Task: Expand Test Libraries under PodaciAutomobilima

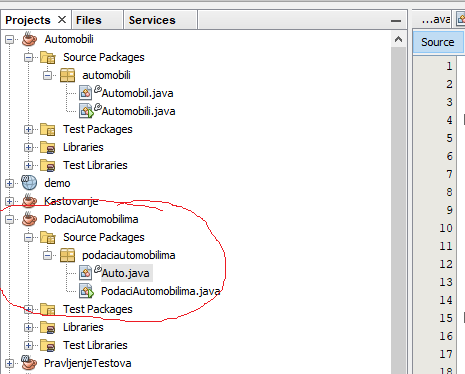Action: (x=29, y=345)
